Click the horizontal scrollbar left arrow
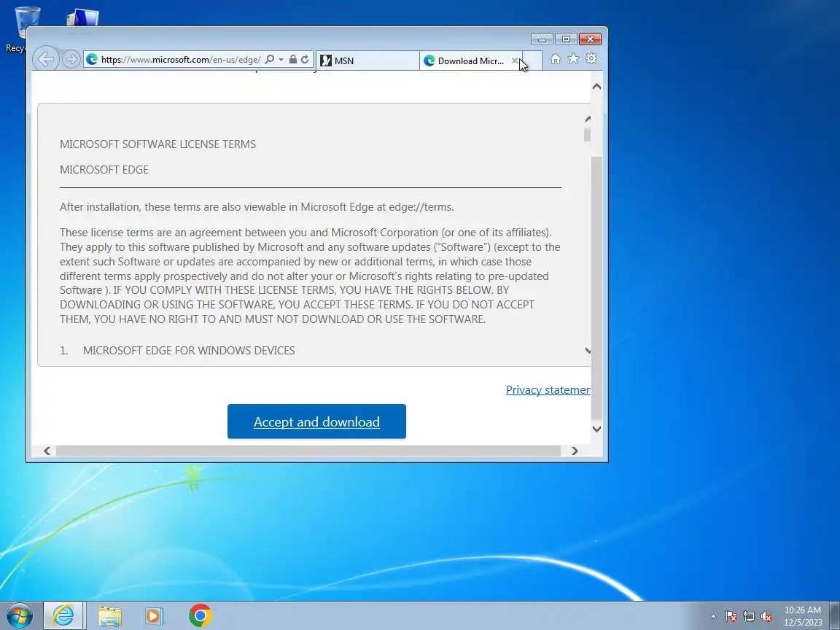The image size is (840, 630). pos(47,451)
